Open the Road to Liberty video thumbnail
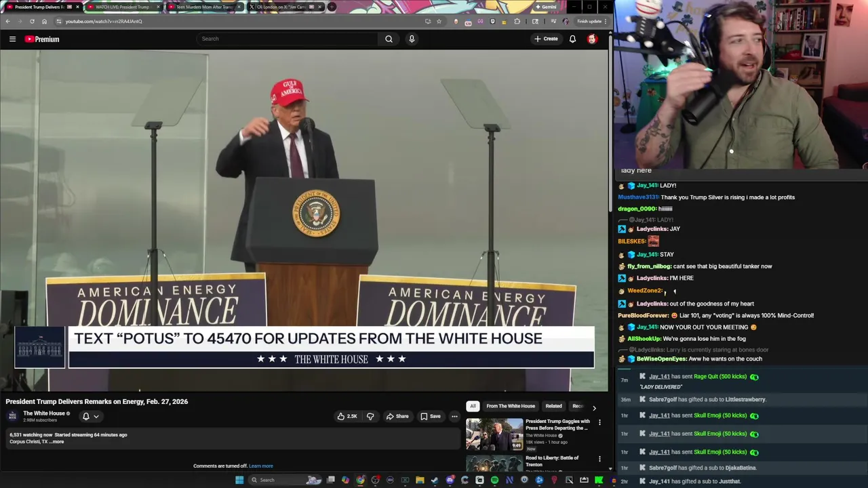This screenshot has width=868, height=488. tap(494, 464)
